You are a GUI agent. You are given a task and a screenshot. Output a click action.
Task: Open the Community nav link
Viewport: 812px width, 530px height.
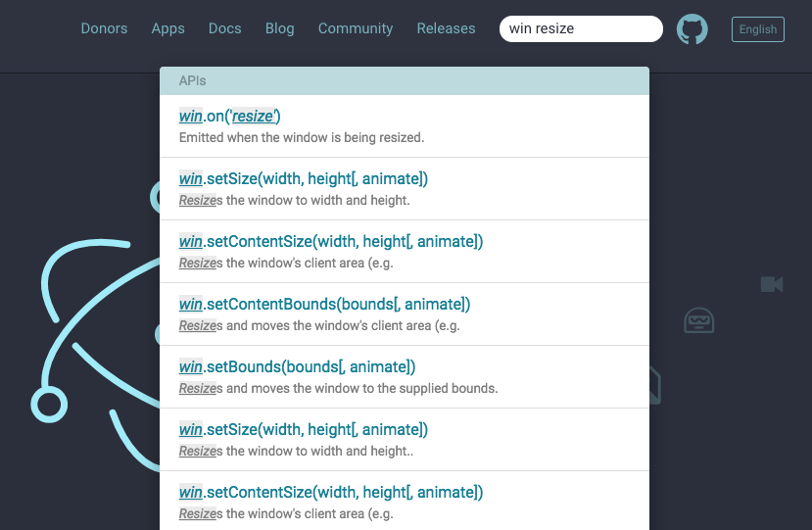(x=356, y=28)
